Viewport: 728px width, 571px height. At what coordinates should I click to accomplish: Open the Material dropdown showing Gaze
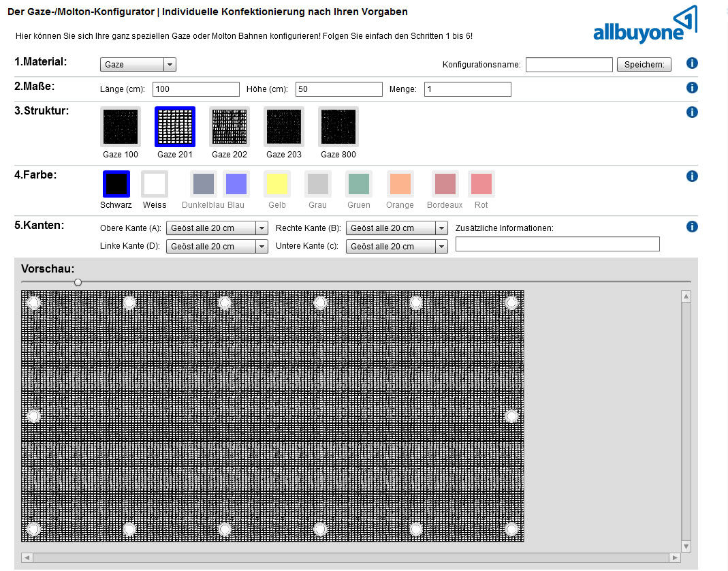point(138,65)
